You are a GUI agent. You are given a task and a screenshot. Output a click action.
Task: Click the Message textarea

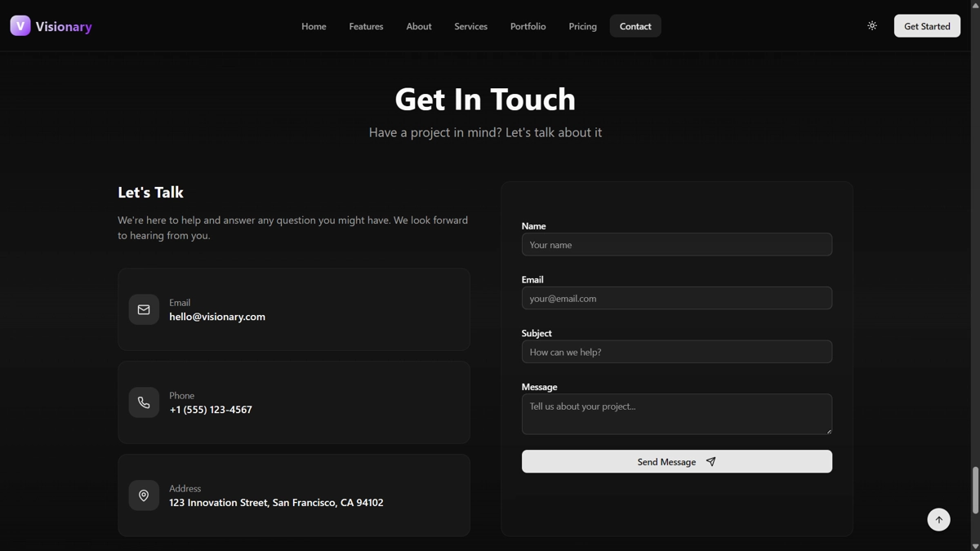[676, 414]
